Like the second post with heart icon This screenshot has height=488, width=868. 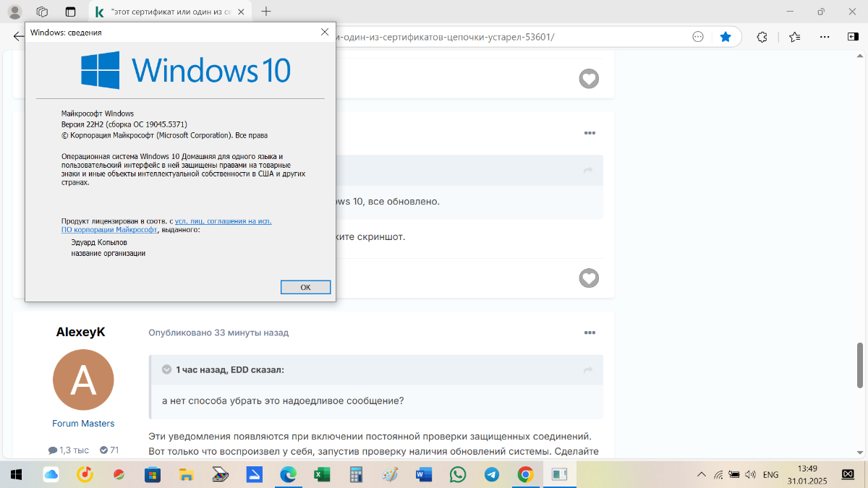[x=589, y=278]
